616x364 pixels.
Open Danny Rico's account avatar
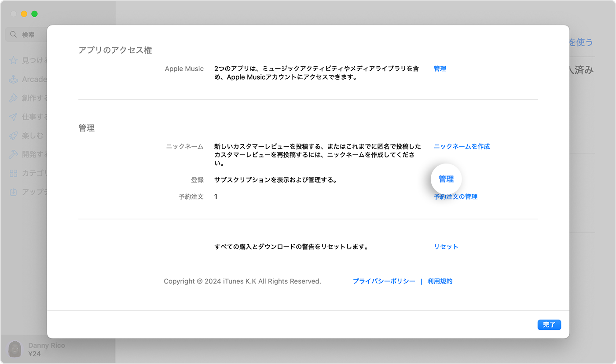pos(15,349)
